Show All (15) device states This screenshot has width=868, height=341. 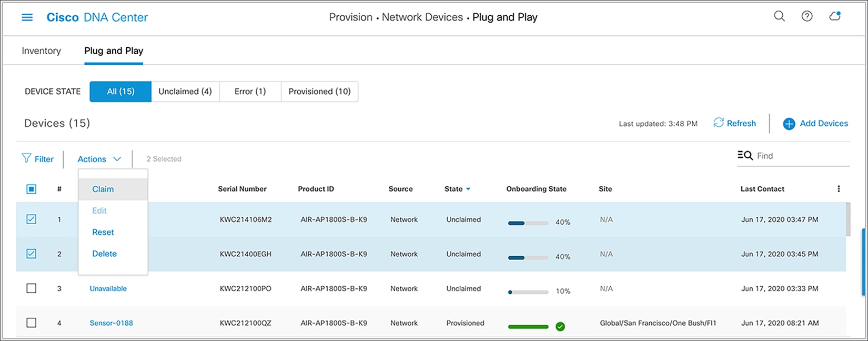[120, 92]
